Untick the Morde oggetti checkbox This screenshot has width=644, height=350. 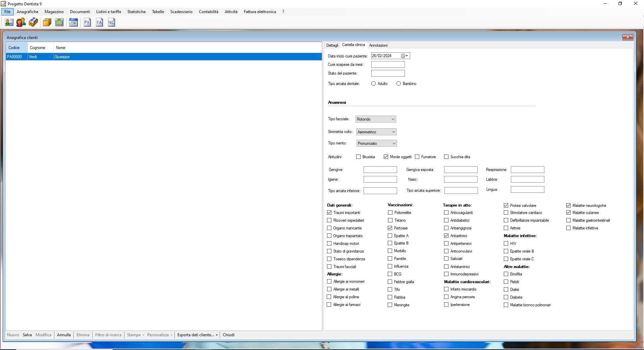tap(386, 157)
